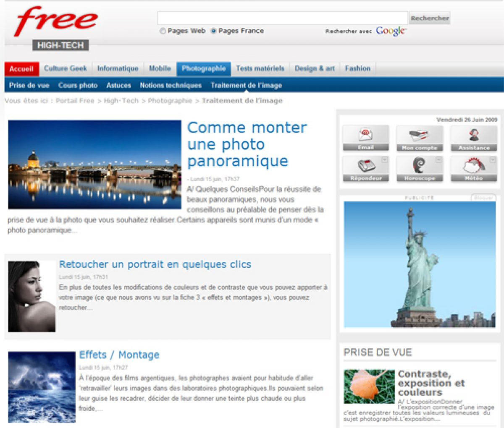Click the Free logo

point(56,21)
